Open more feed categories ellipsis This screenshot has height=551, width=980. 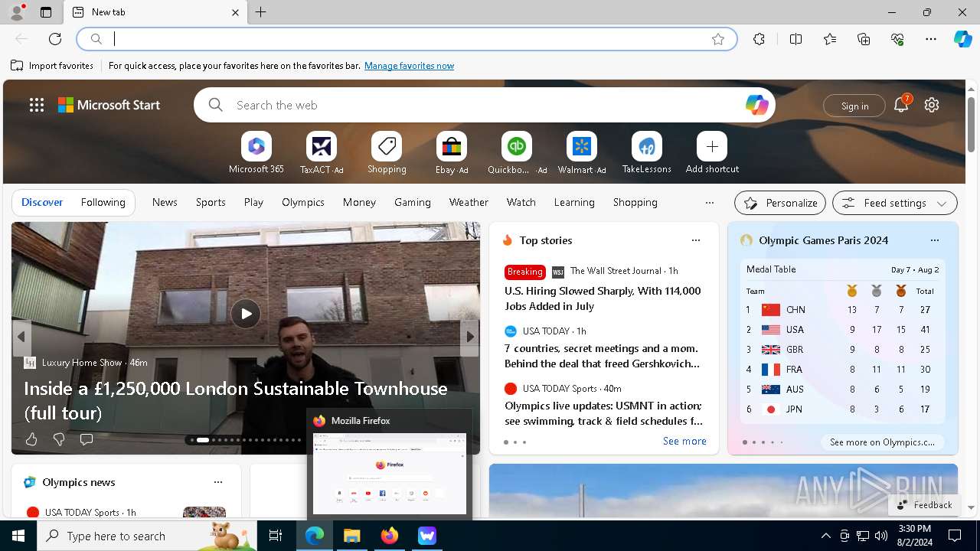710,203
